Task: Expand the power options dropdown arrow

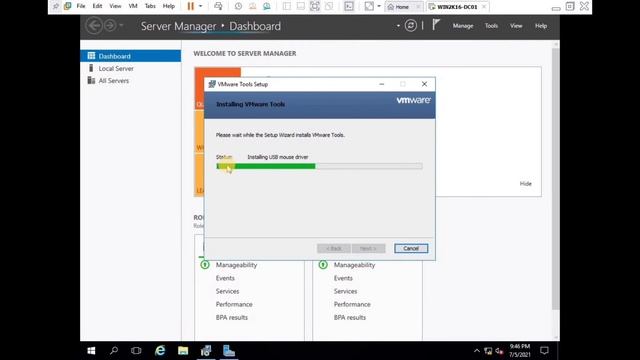Action: (200, 6)
